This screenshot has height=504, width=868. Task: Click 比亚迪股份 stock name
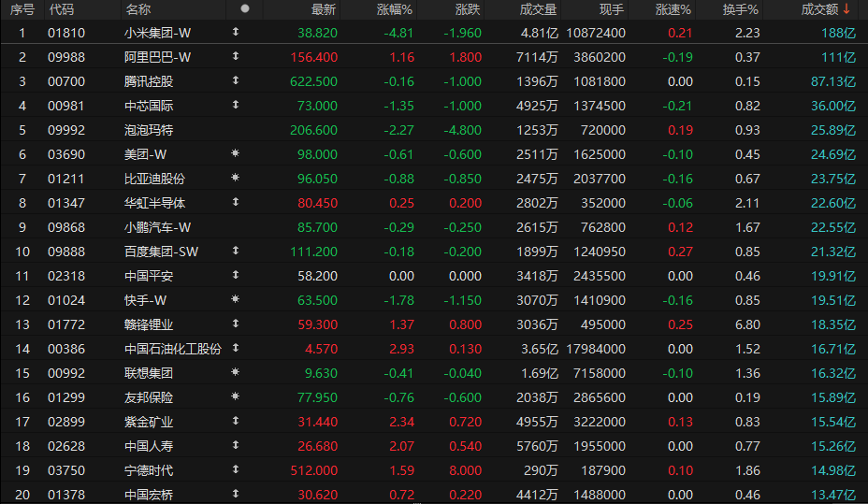tap(154, 179)
